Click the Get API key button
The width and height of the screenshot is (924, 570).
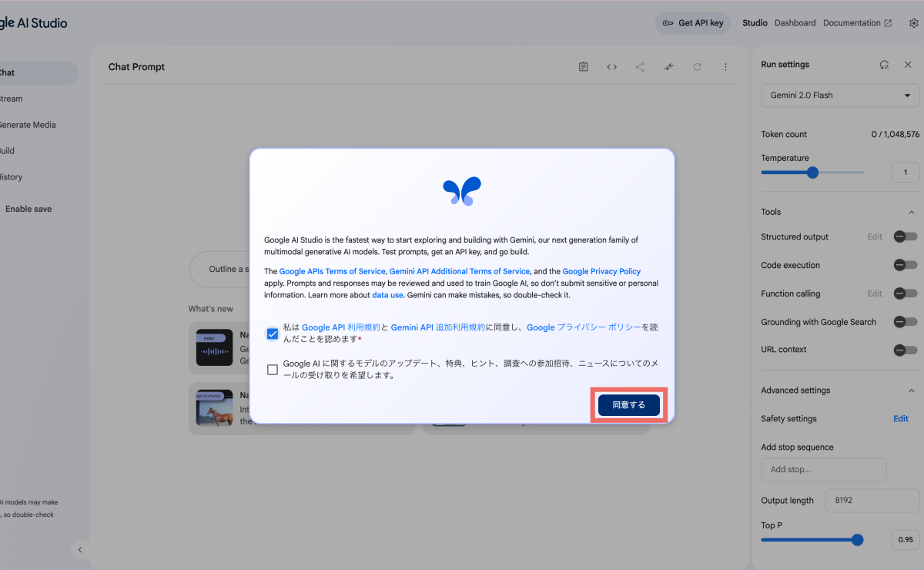tap(693, 23)
